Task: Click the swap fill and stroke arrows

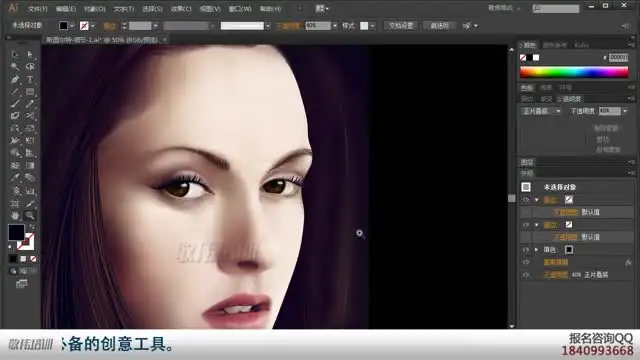Action: coord(32,227)
